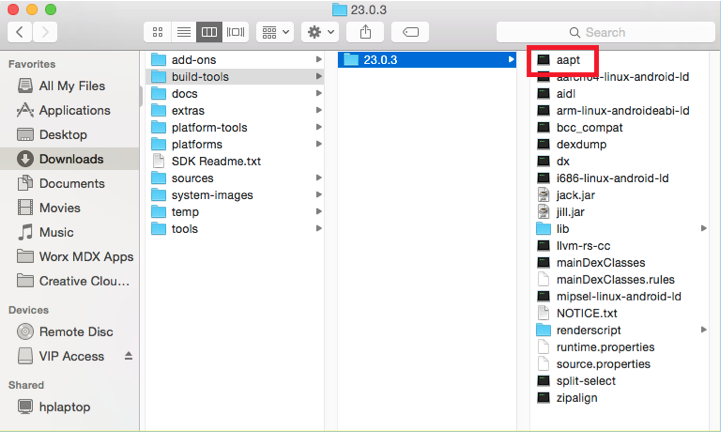Open All My Files in sidebar

point(70,86)
